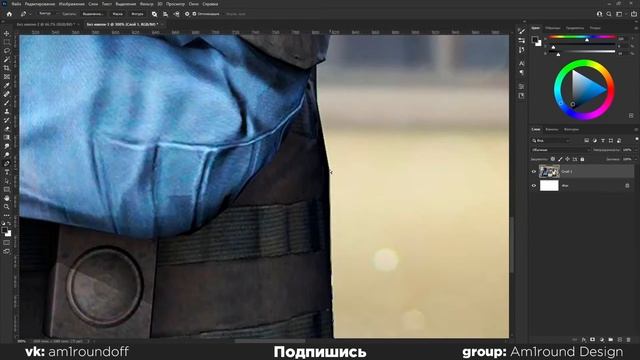Click the foreground color swatch in toolbar
This screenshot has width=640, height=360.
(5, 231)
